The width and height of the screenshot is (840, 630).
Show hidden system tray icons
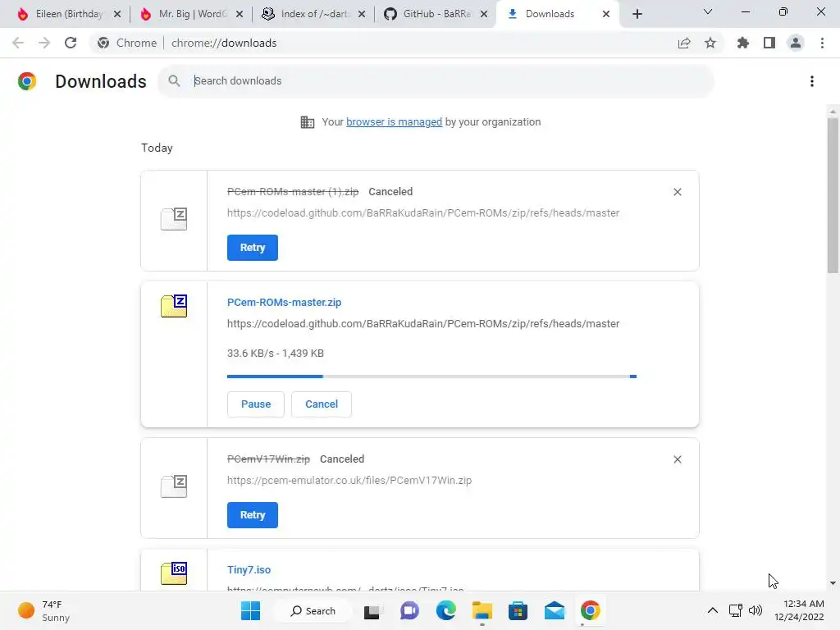point(713,610)
